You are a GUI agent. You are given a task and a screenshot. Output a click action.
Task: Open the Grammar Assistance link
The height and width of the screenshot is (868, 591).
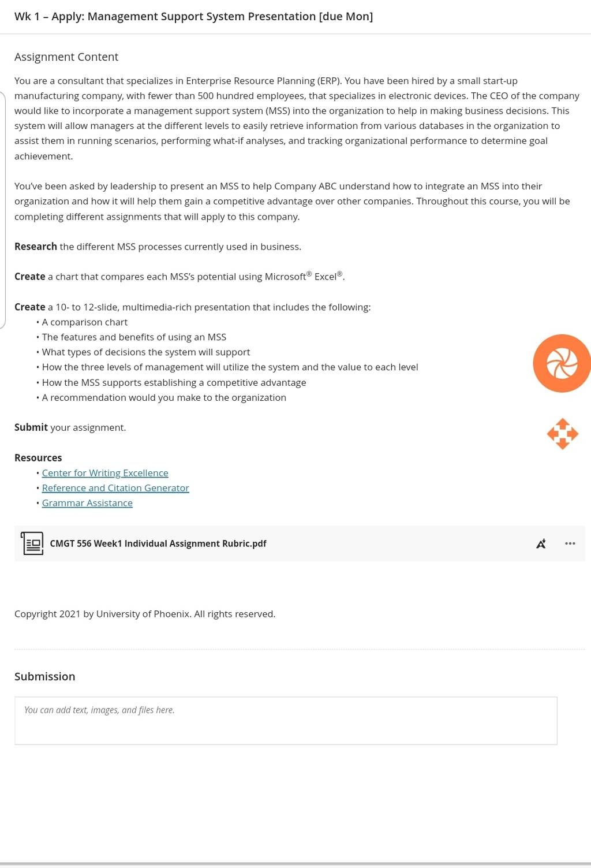[87, 503]
